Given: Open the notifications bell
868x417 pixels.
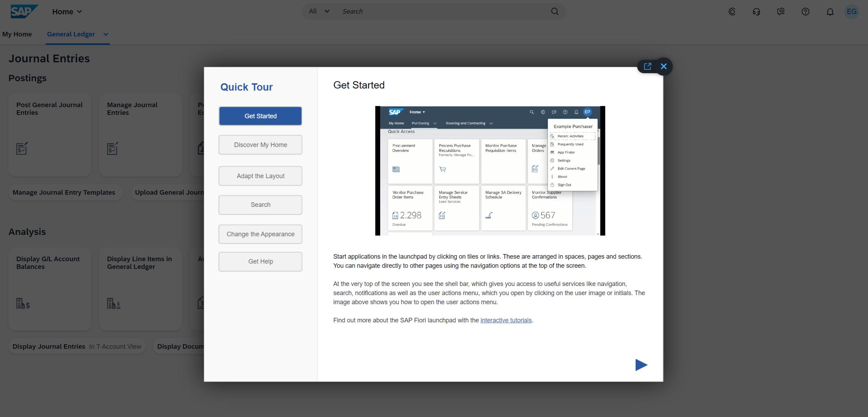Looking at the screenshot, I should (x=830, y=12).
